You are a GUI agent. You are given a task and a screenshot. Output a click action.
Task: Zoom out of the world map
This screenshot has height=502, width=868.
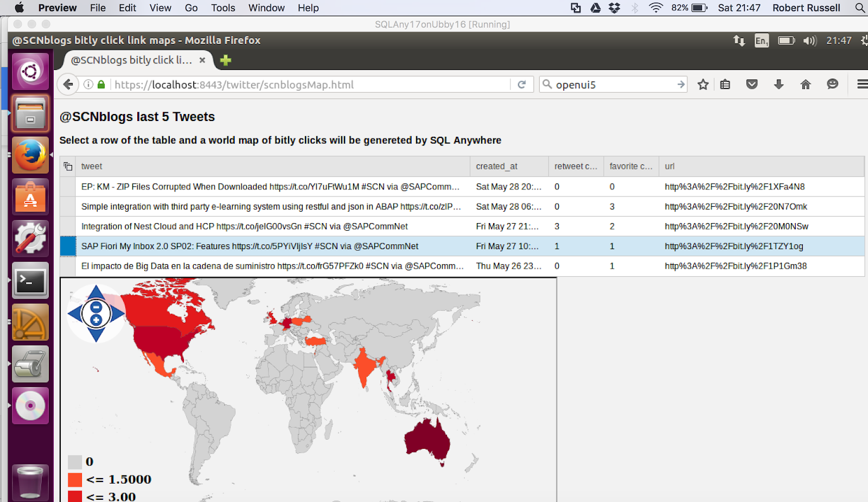coord(96,307)
